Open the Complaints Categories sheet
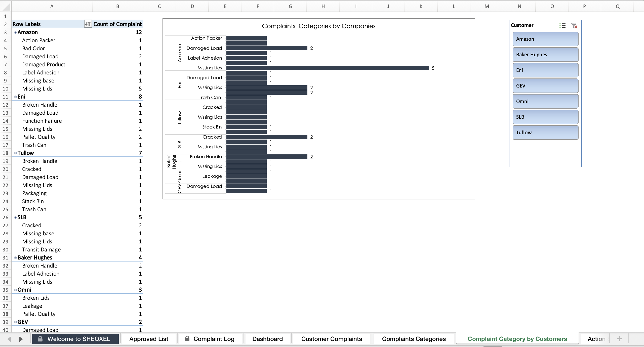 coord(414,339)
